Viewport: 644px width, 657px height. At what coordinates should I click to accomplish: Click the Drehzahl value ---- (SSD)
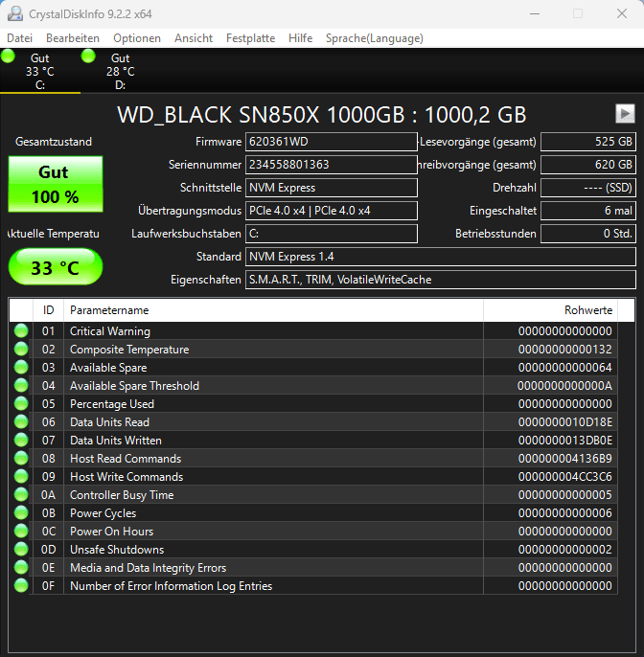588,188
